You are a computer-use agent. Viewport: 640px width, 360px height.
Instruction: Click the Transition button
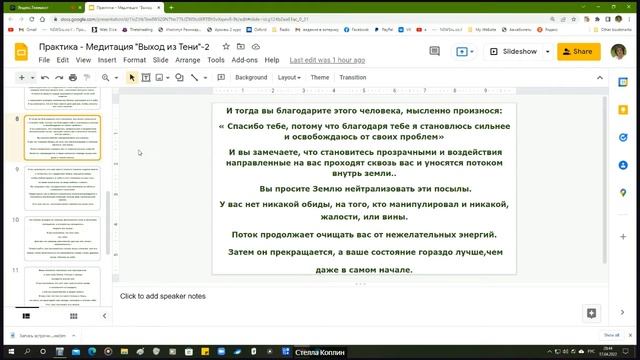[x=353, y=78]
